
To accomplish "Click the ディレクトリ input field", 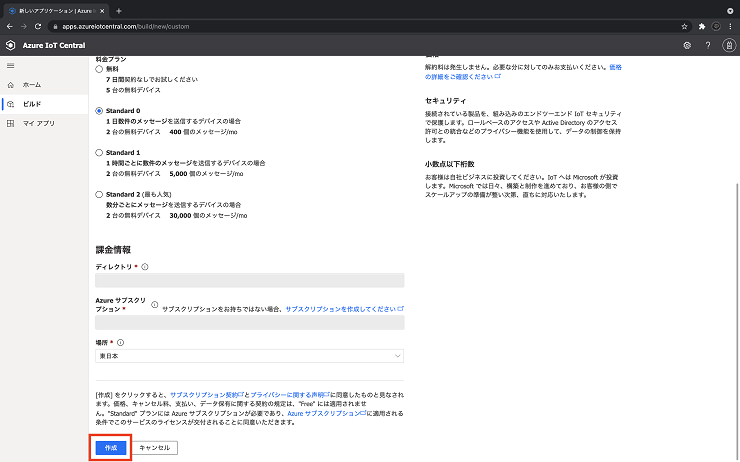I will (250, 280).
